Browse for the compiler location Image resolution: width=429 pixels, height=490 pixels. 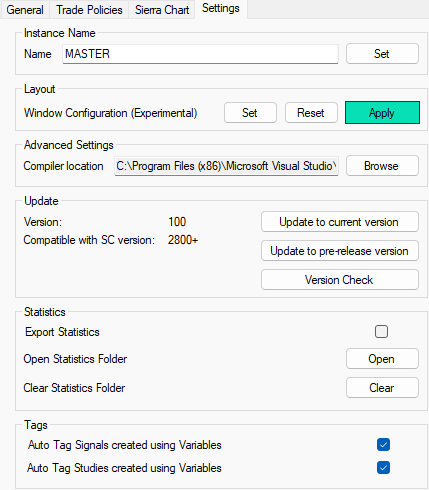pos(382,166)
